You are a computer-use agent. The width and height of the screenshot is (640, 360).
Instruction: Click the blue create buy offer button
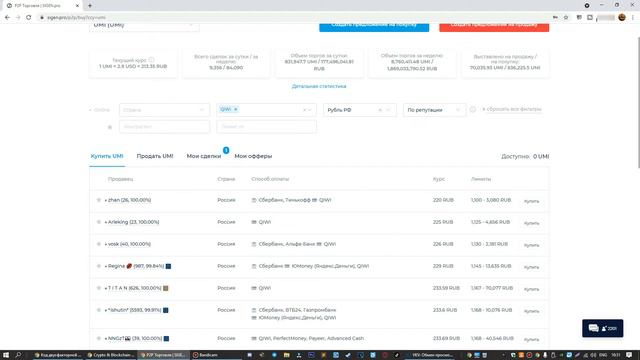click(x=374, y=26)
